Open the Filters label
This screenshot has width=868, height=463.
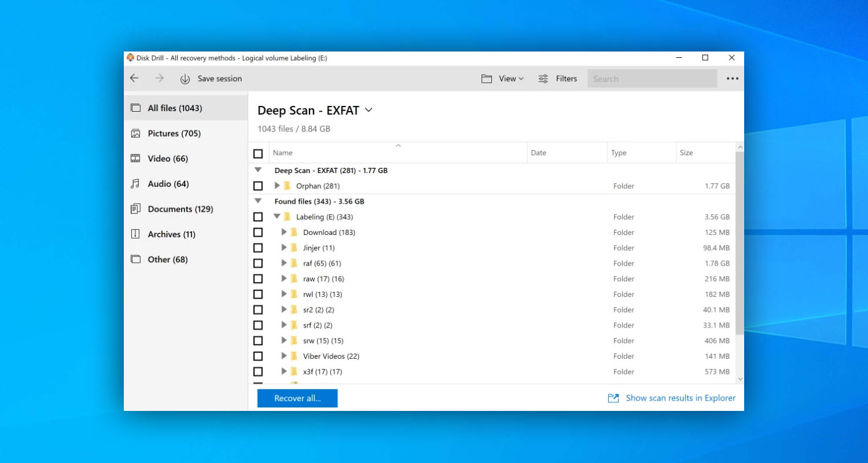tap(567, 79)
